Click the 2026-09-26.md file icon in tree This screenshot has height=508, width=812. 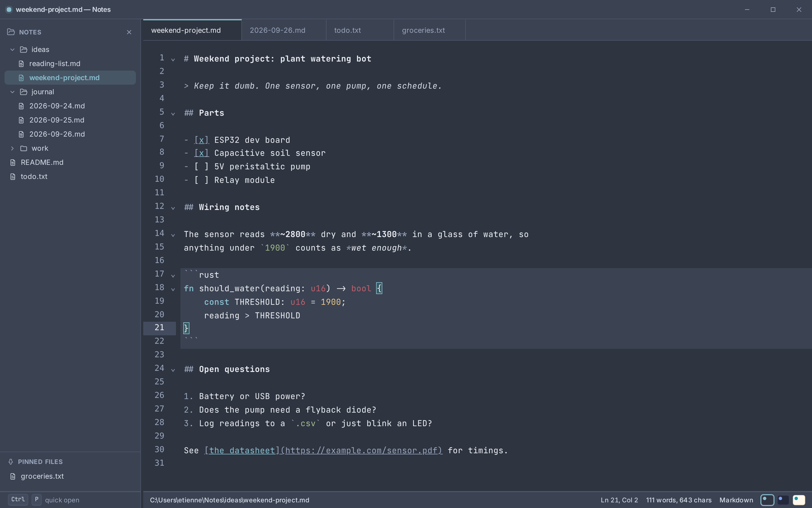21,134
